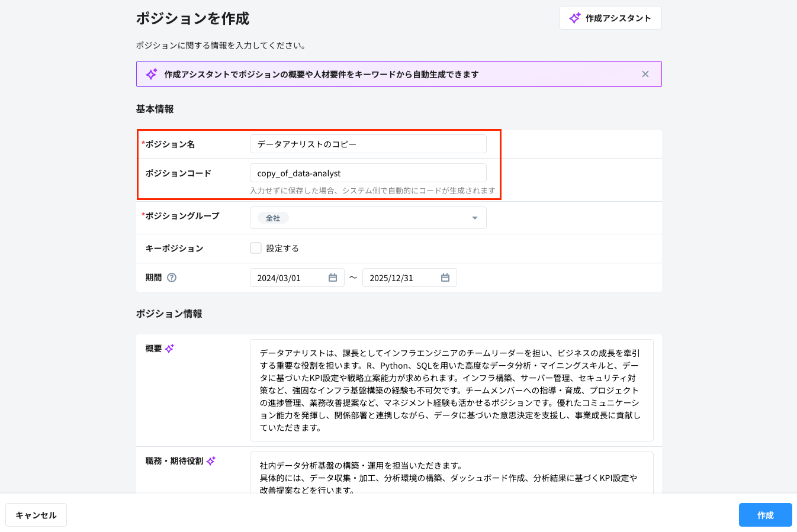Click the dropdown chevron beside 全社

pyautogui.click(x=474, y=218)
